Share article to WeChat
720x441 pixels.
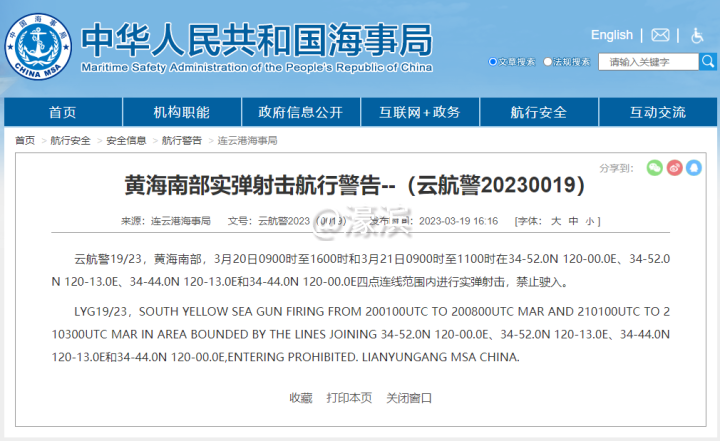point(654,168)
